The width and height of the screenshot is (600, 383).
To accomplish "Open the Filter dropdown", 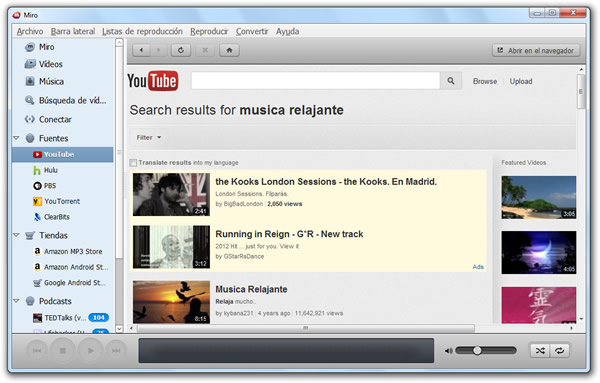I will 148,137.
